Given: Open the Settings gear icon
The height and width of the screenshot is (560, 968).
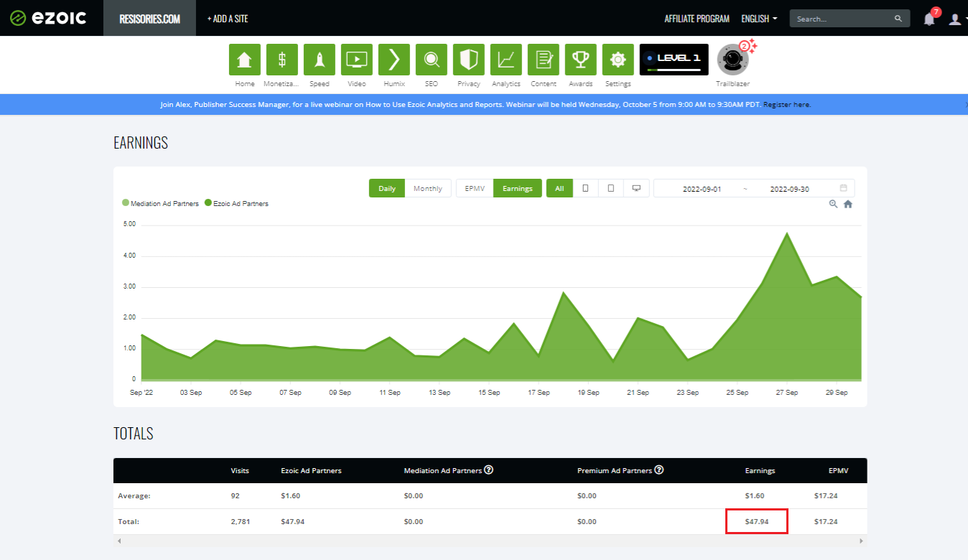Looking at the screenshot, I should pyautogui.click(x=618, y=60).
